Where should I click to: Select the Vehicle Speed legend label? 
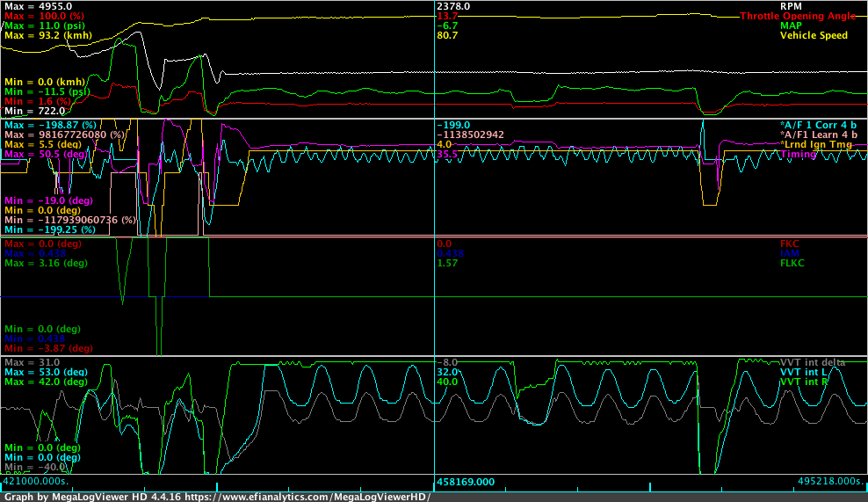tap(814, 35)
